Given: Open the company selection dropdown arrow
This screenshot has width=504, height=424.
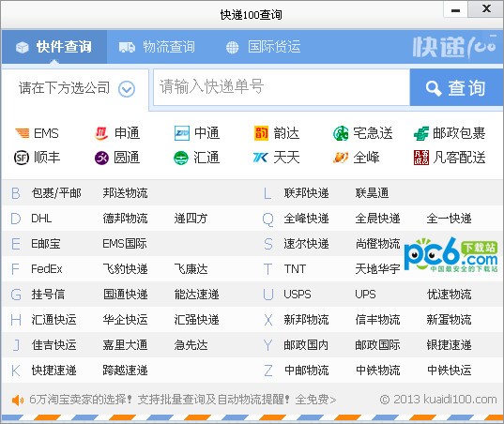Looking at the screenshot, I should [127, 89].
